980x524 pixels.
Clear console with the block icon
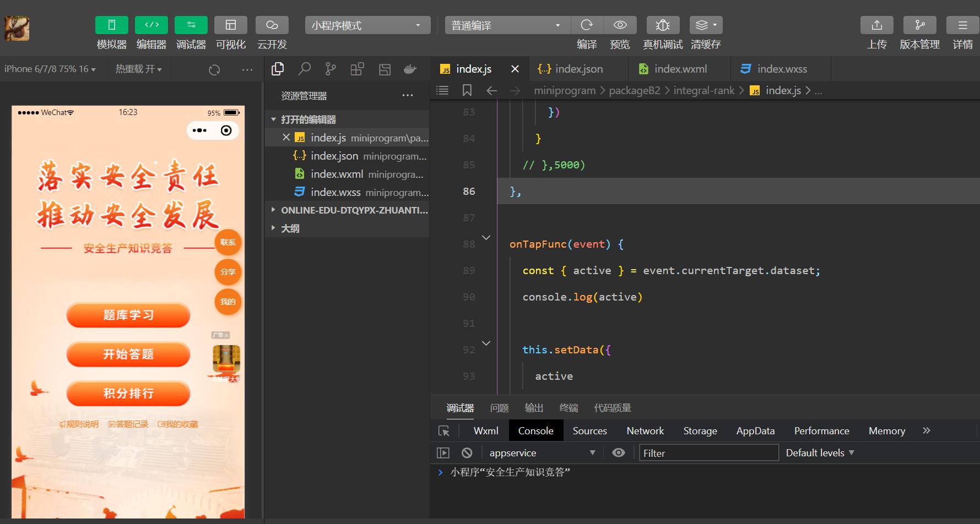tap(467, 452)
